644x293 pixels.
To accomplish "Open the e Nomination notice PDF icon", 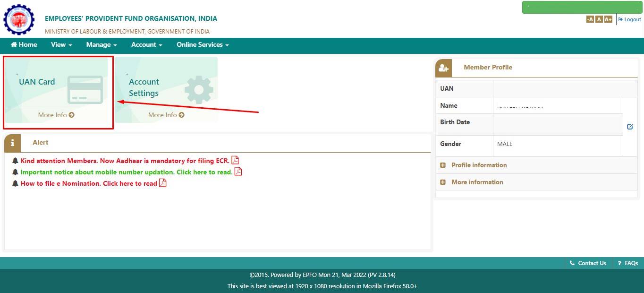I will (x=162, y=183).
